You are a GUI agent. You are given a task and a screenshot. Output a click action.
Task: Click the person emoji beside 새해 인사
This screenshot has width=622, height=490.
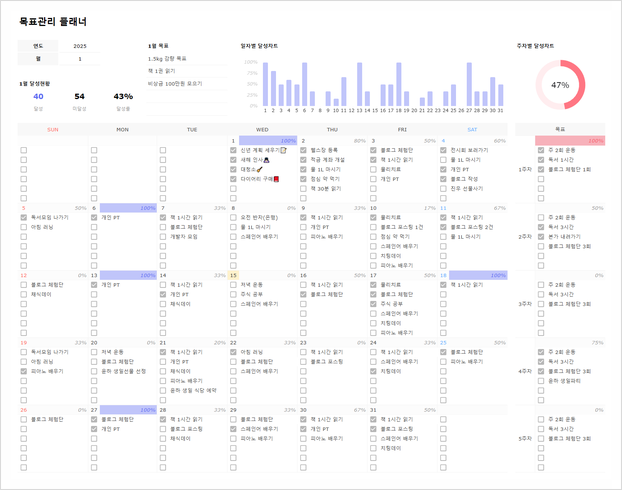[x=267, y=160]
